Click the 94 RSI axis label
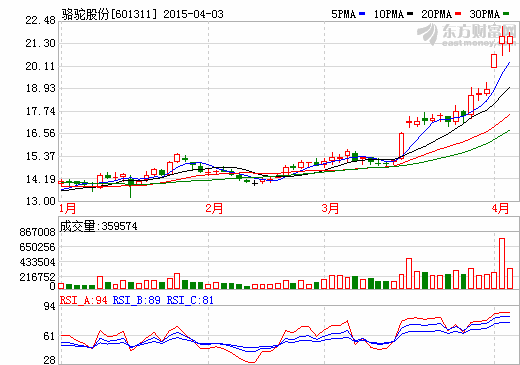Viewport: 520px width, 365px height. tap(50, 306)
